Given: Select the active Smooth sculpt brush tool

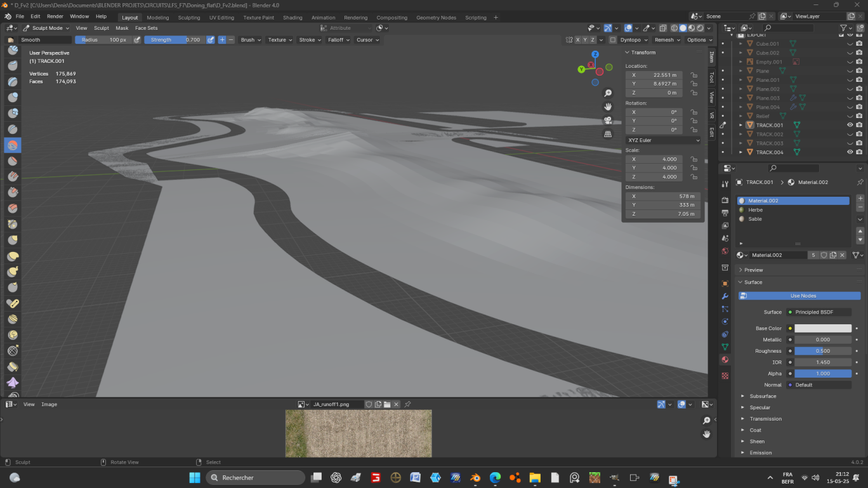Looking at the screenshot, I should [x=13, y=145].
